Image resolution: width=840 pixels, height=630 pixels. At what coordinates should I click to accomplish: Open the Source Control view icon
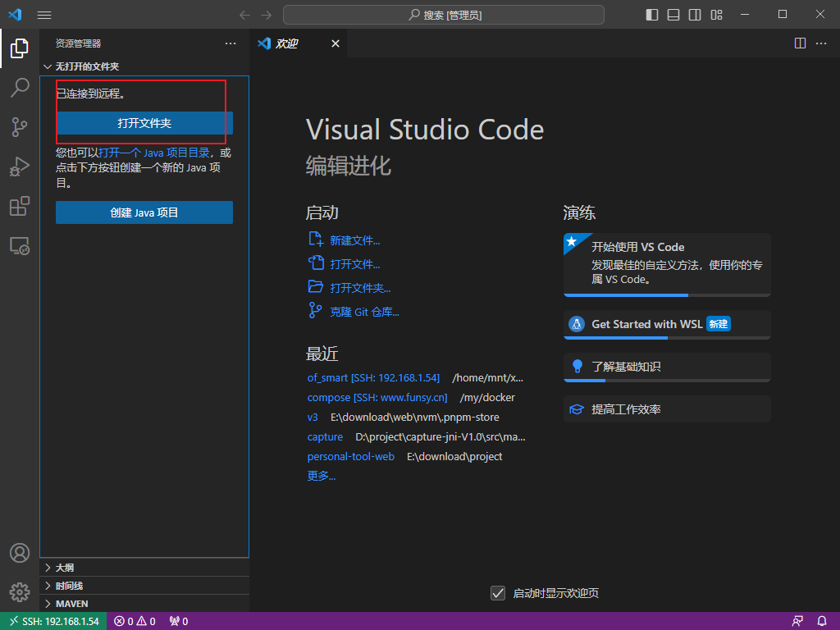click(20, 127)
